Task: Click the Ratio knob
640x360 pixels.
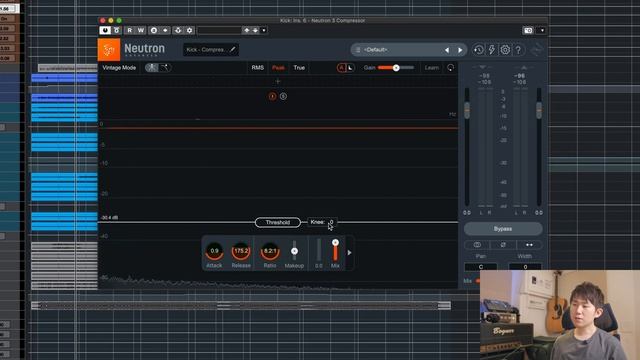Action: [x=270, y=251]
